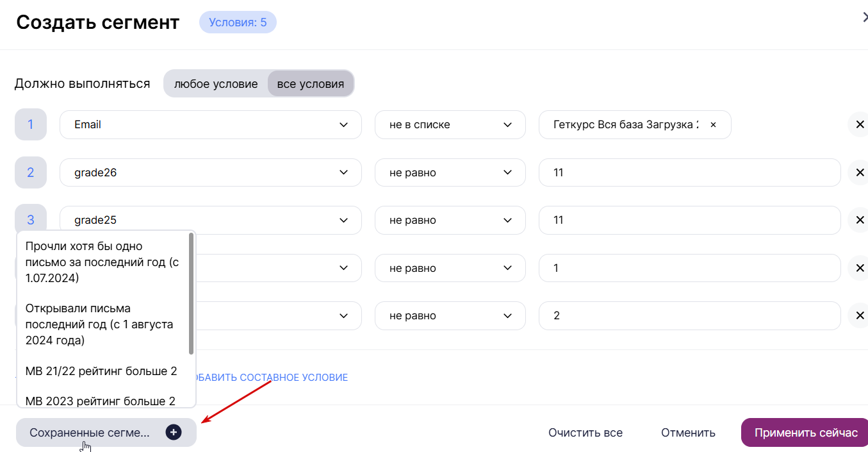Remove the Геткурс Вся база list tag
The width and height of the screenshot is (868, 452).
pyautogui.click(x=713, y=125)
